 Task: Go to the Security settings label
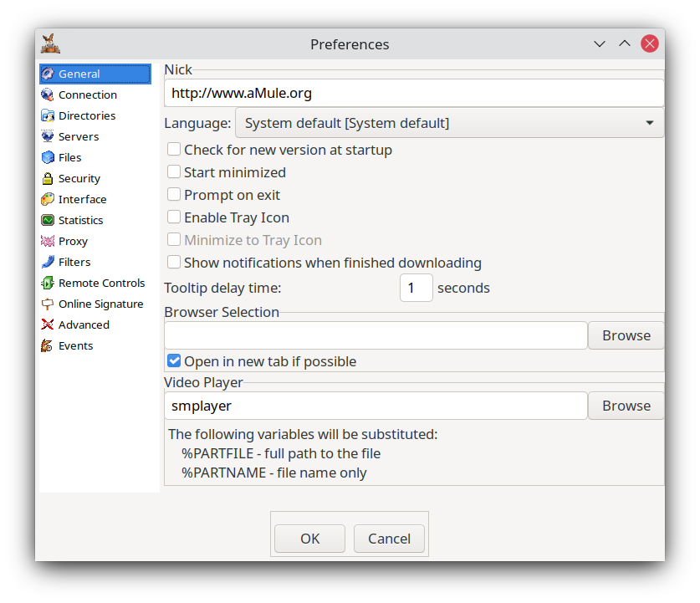[79, 178]
